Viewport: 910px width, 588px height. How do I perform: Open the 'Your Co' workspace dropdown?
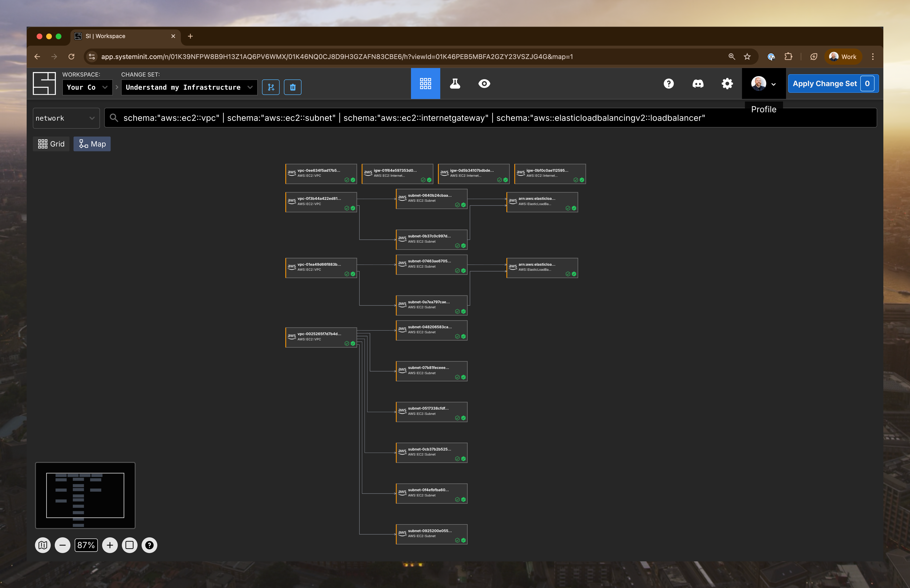point(87,87)
